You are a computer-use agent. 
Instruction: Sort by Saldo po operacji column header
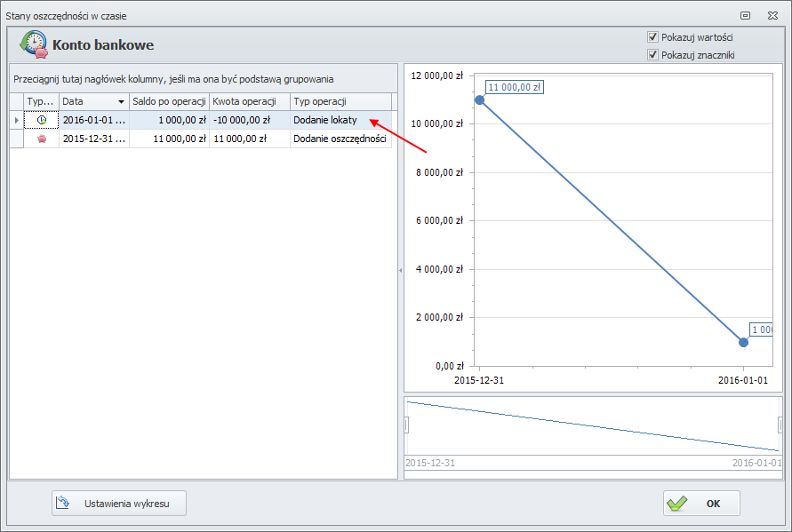(x=169, y=101)
